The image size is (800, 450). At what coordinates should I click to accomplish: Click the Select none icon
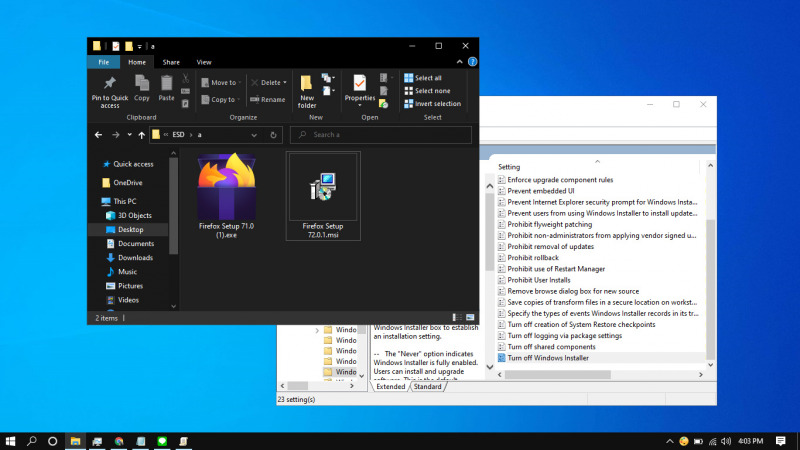point(409,91)
